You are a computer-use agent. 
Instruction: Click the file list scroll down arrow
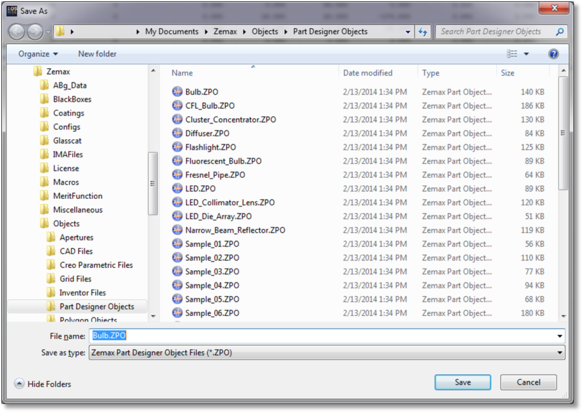[x=563, y=316]
